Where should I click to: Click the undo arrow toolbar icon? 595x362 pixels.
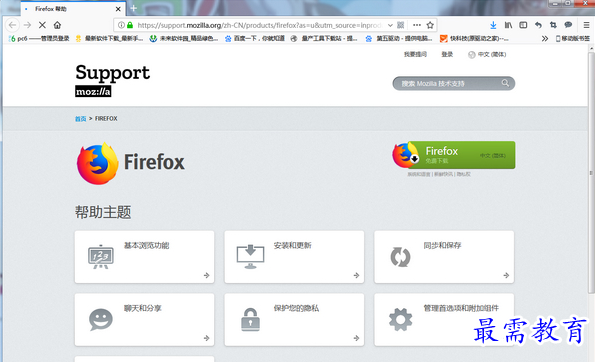538,25
